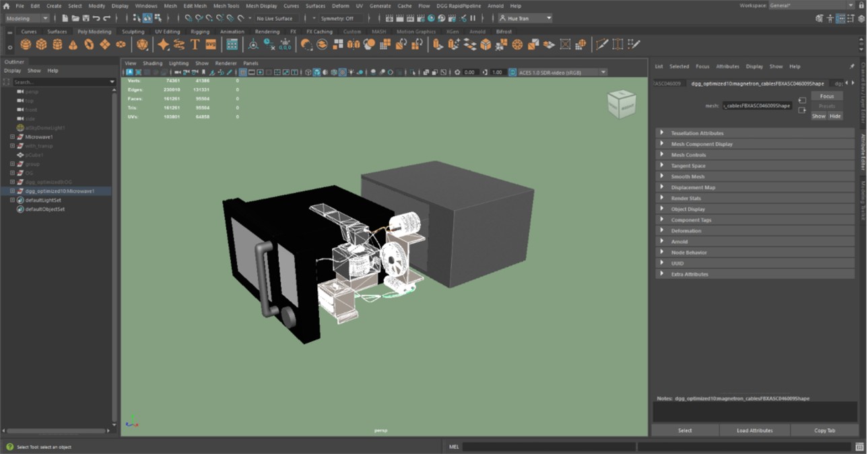This screenshot has width=868, height=454.
Task: Toggle wireframe shading in viewport toolbar
Action: coord(308,72)
